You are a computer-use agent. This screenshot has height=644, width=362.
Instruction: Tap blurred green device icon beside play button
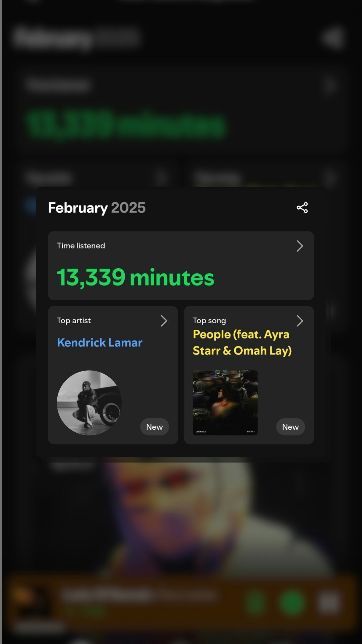coord(255,603)
